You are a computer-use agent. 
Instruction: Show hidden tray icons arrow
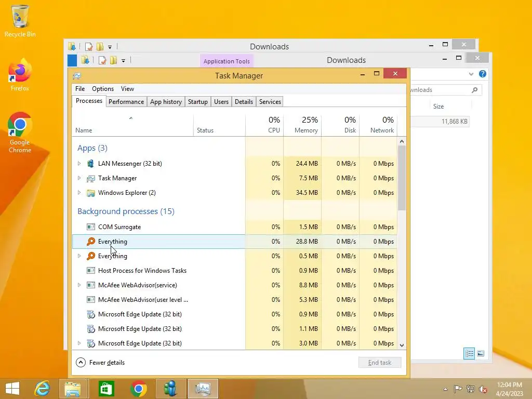pos(445,389)
